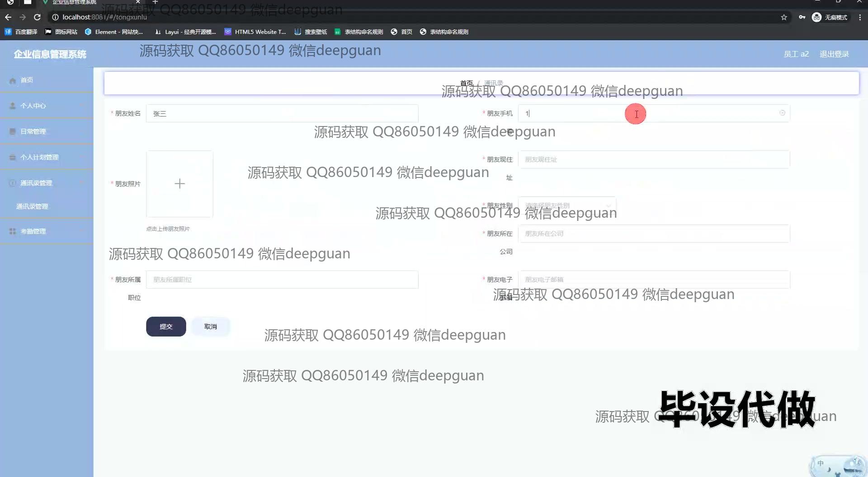The image size is (868, 477).
Task: Focus the 朋友姓名 input containing 张三
Action: pyautogui.click(x=282, y=113)
